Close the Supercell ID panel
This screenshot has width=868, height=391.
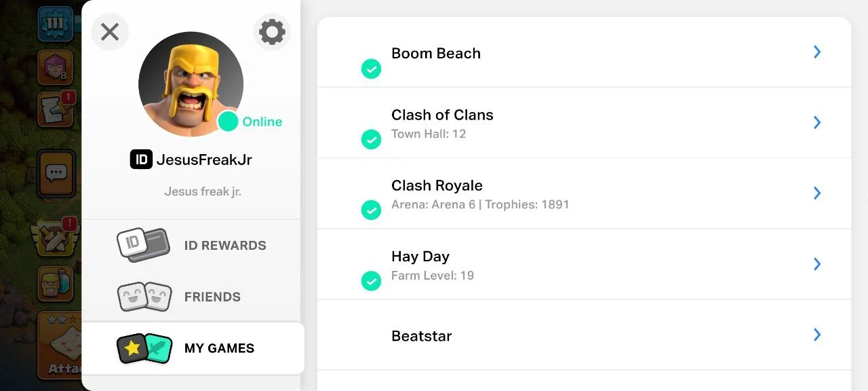[110, 32]
